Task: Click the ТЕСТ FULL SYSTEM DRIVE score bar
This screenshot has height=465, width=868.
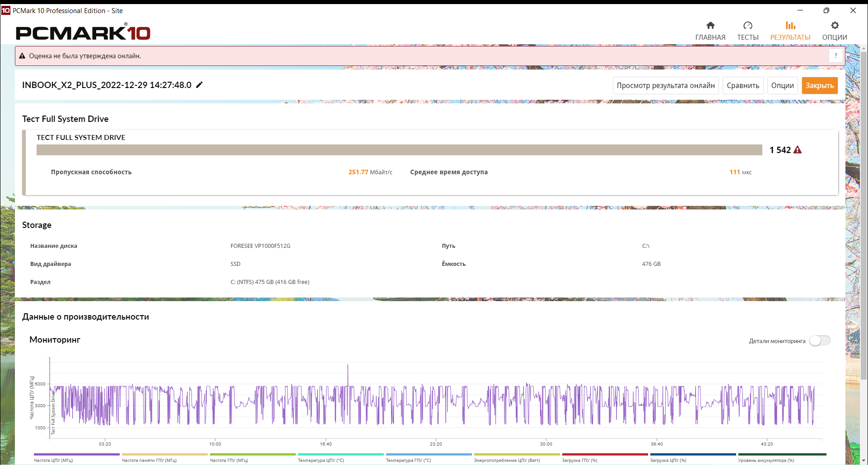Action: [x=399, y=150]
